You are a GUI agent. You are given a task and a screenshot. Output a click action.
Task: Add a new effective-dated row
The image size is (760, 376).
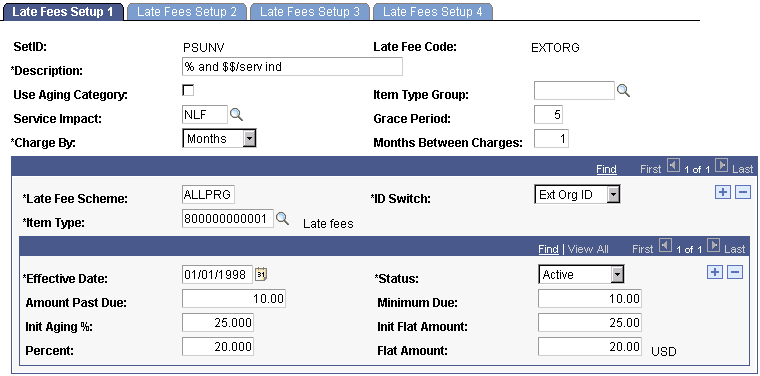[715, 273]
